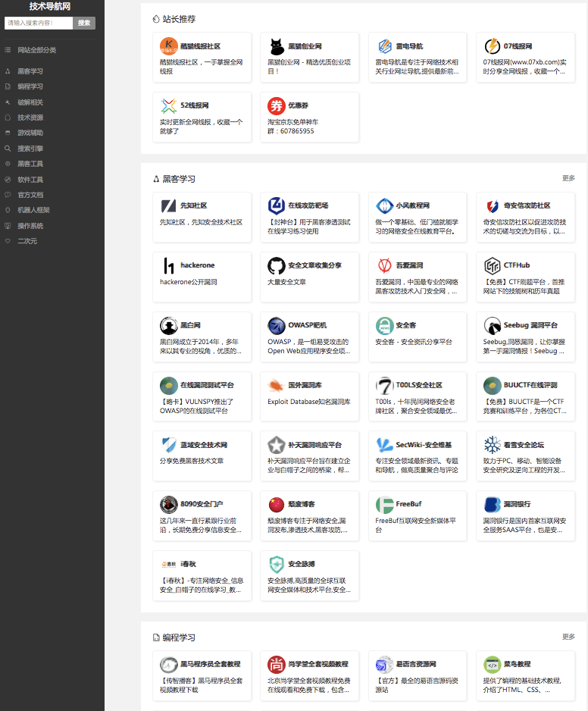The width and height of the screenshot is (588, 711).
Task: Click the 技术导航网 site title
Action: (x=50, y=6)
